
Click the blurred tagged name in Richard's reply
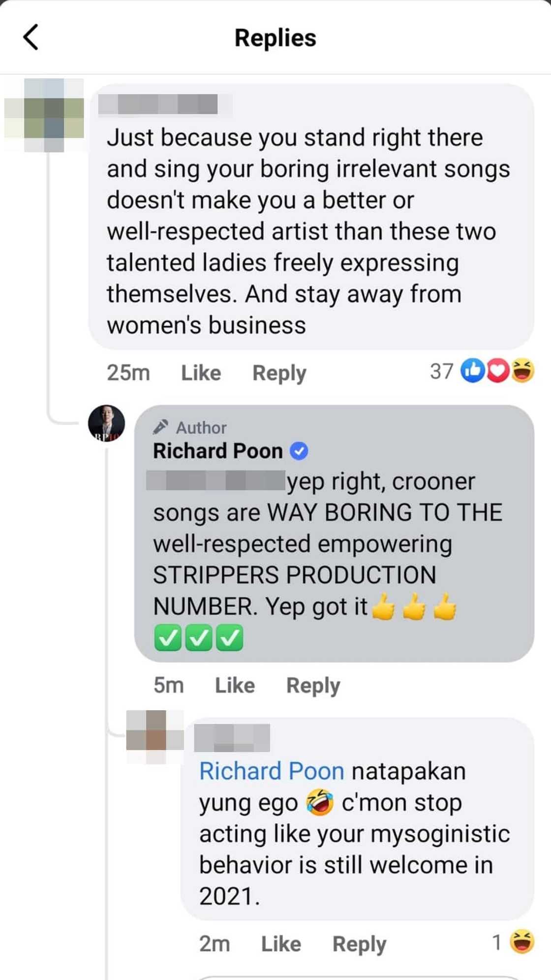click(x=216, y=481)
